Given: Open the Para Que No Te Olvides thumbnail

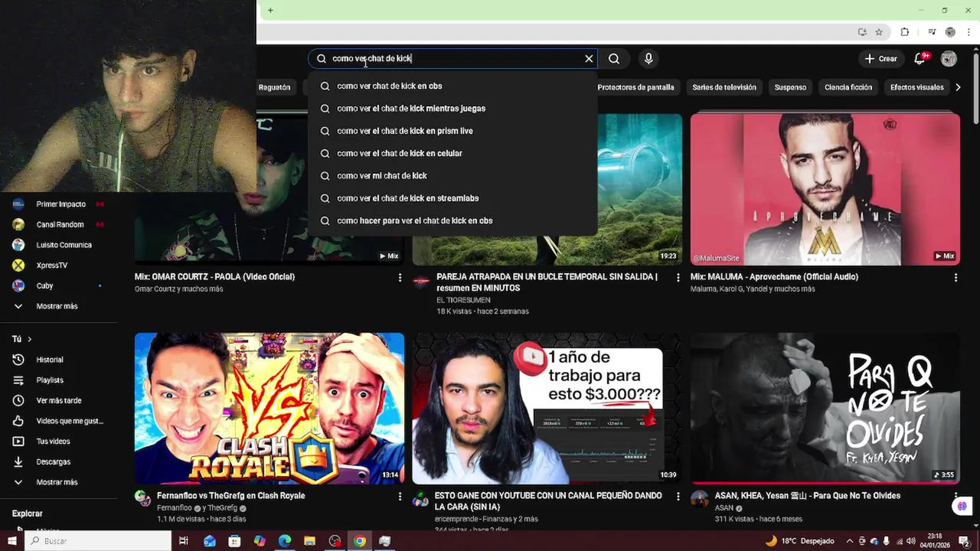Looking at the screenshot, I should click(x=825, y=408).
